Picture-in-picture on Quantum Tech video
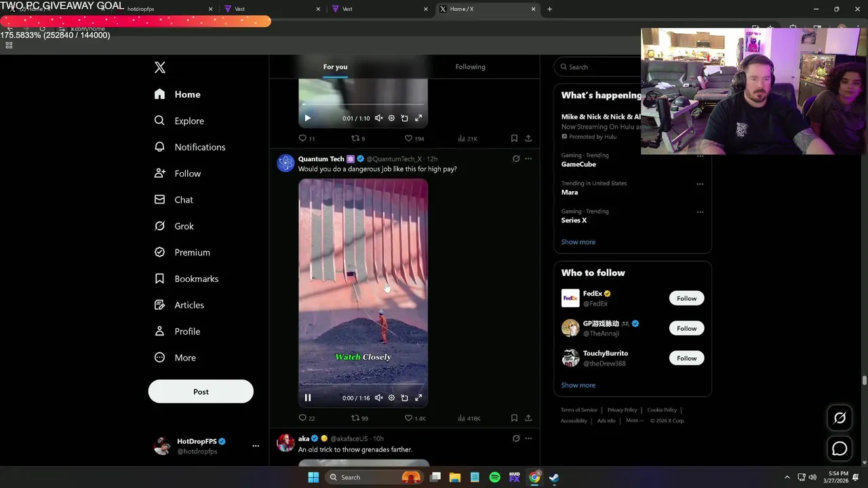The width and height of the screenshot is (868, 488). click(x=404, y=398)
